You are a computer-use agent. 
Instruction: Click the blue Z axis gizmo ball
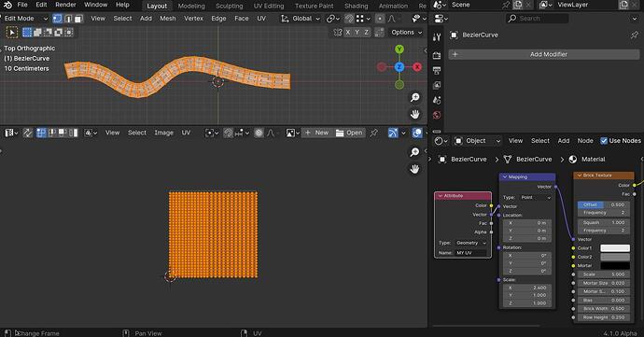click(x=399, y=67)
